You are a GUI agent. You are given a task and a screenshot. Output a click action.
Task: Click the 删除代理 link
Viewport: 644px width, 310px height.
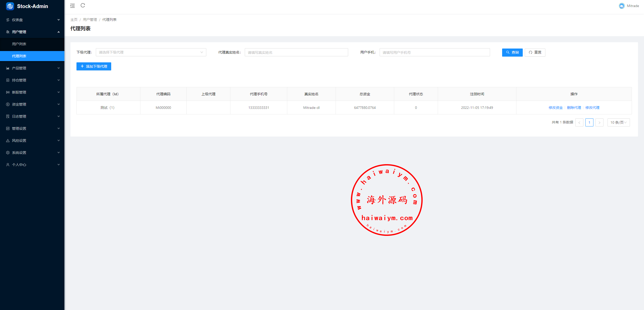coord(574,108)
